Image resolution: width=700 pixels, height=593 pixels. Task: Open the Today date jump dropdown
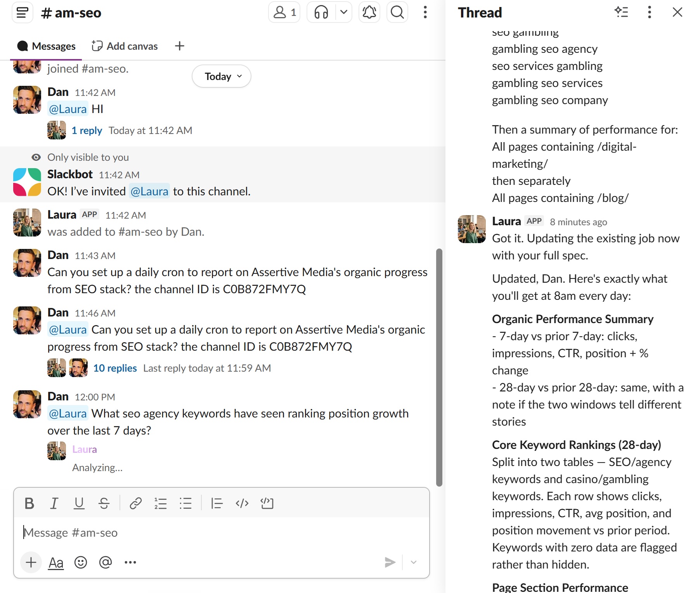pos(222,76)
